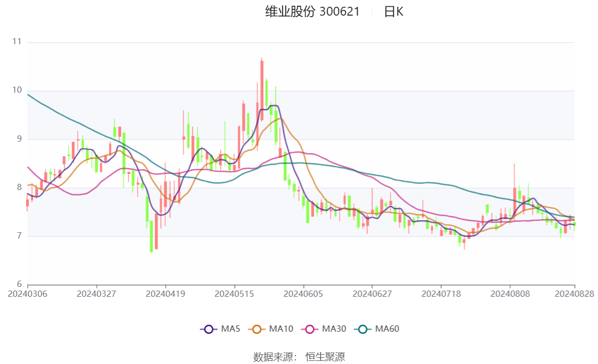Click x-axis date label 20240419
Image resolution: width=598 pixels, height=364 pixels.
tap(165, 294)
